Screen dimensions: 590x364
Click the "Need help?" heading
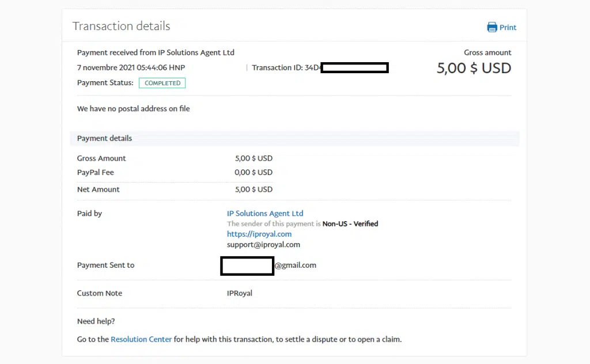pos(96,321)
